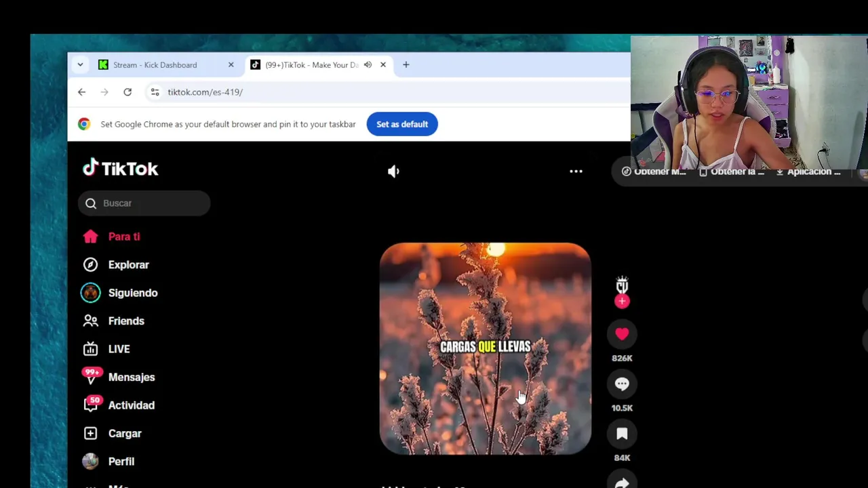Open the three-dot video options menu
The width and height of the screenshot is (868, 488).
click(576, 171)
